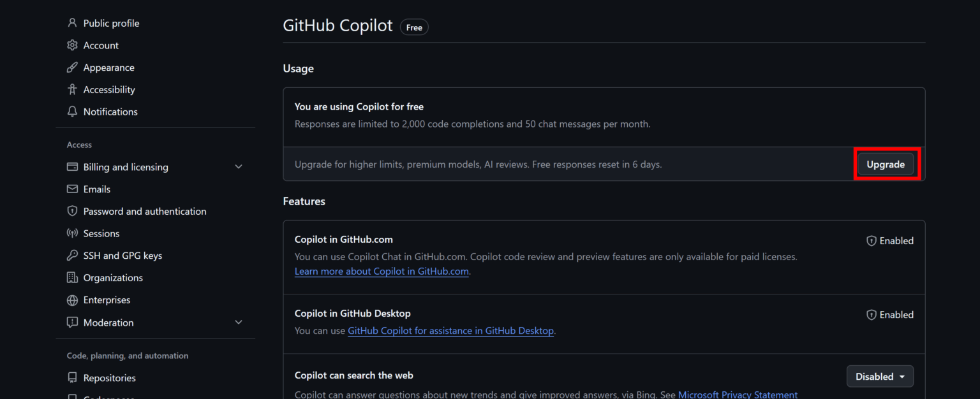Open the GitHub Copilot for assistance link
This screenshot has width=980, height=399.
tap(450, 331)
